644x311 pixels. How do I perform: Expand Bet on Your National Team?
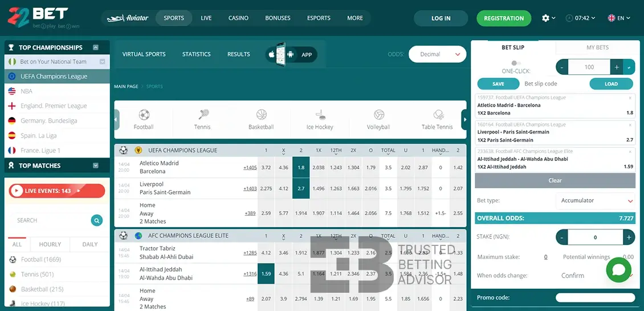pyautogui.click(x=102, y=62)
